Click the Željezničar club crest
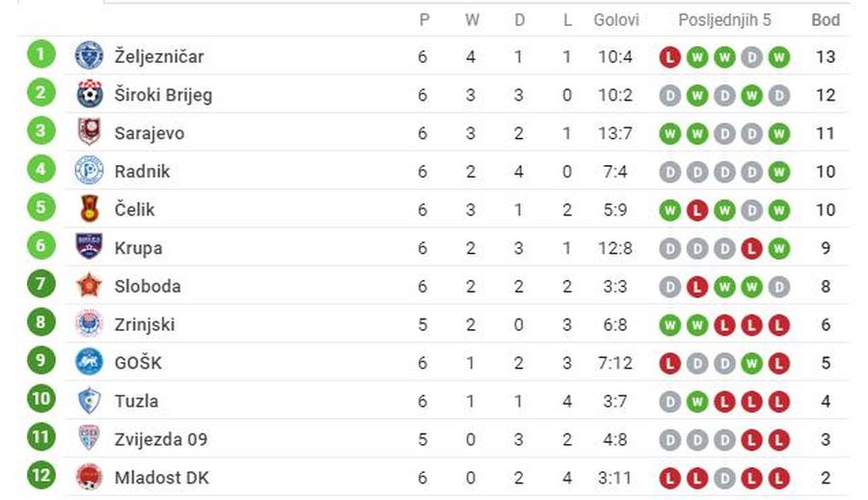The height and width of the screenshot is (500, 868). pyautogui.click(x=90, y=56)
